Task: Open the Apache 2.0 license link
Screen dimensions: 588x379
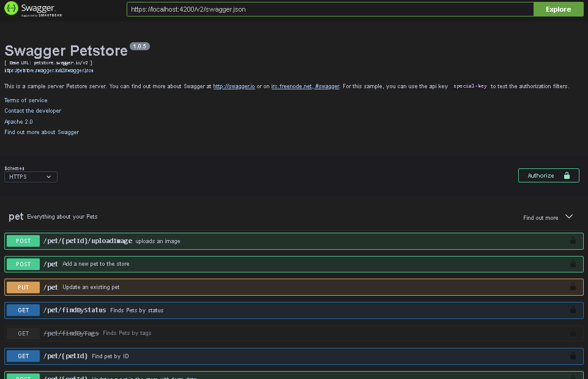Action: pos(18,121)
